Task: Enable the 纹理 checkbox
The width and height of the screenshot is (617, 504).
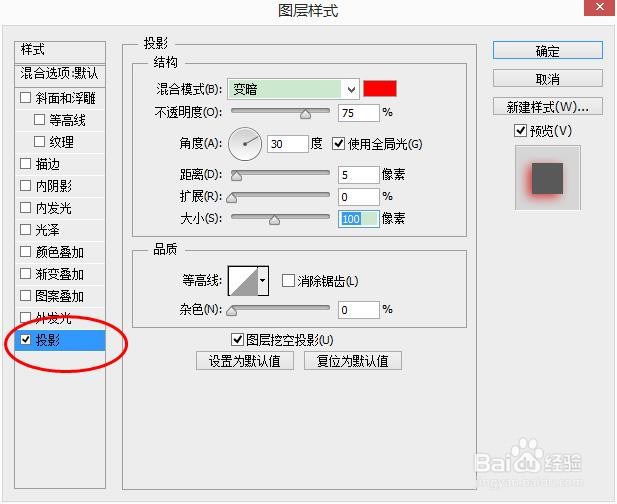Action: point(39,142)
